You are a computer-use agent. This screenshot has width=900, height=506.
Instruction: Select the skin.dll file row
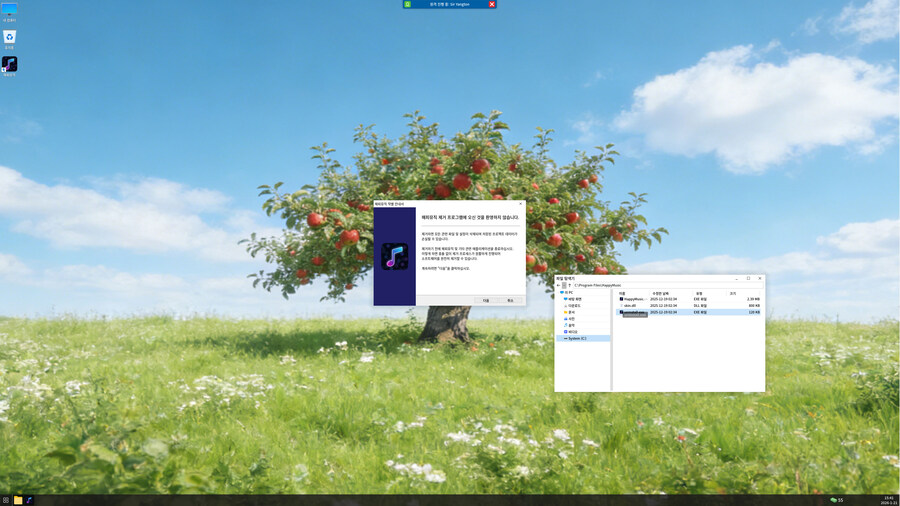[631, 305]
